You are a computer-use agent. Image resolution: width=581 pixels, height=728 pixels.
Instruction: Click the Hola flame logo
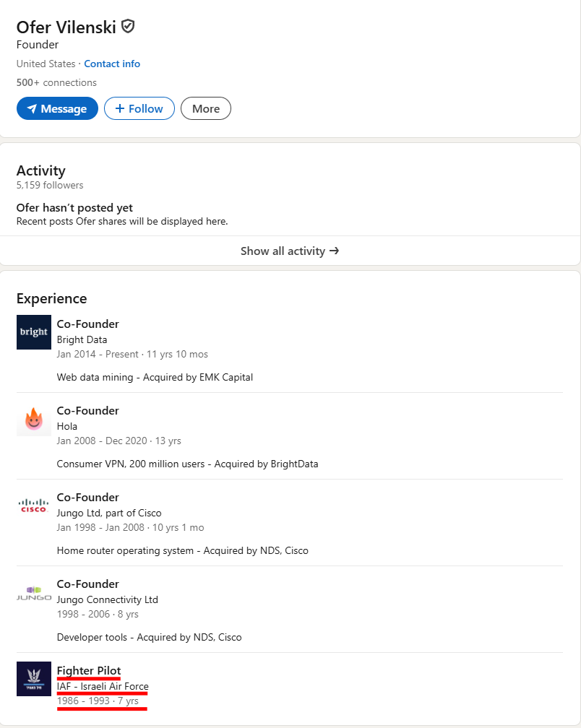[x=34, y=419]
